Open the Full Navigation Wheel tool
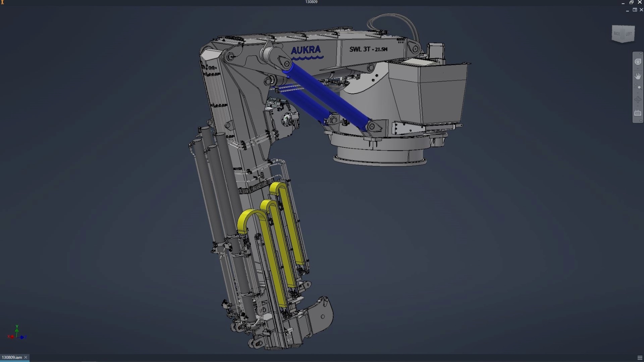This screenshot has height=362, width=644. point(638,61)
